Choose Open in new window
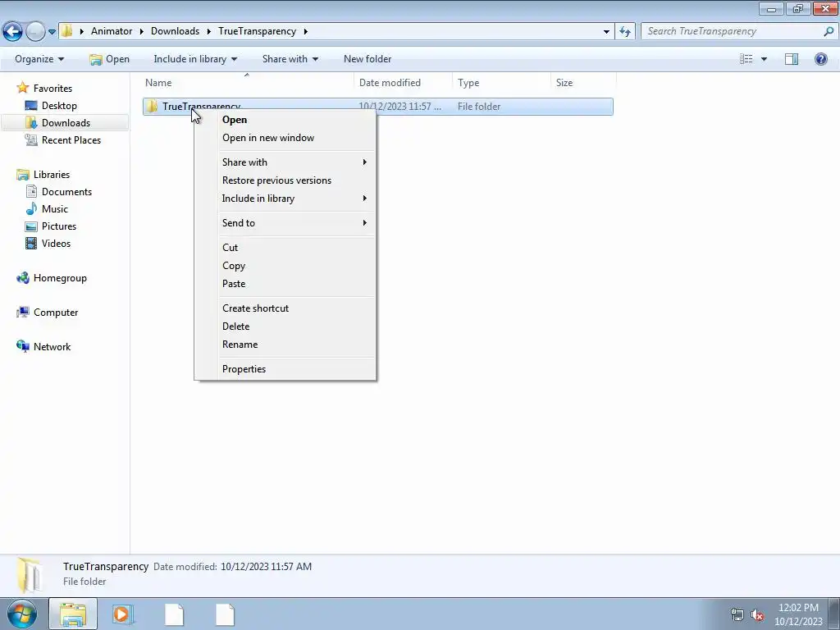The width and height of the screenshot is (840, 630). [x=268, y=138]
